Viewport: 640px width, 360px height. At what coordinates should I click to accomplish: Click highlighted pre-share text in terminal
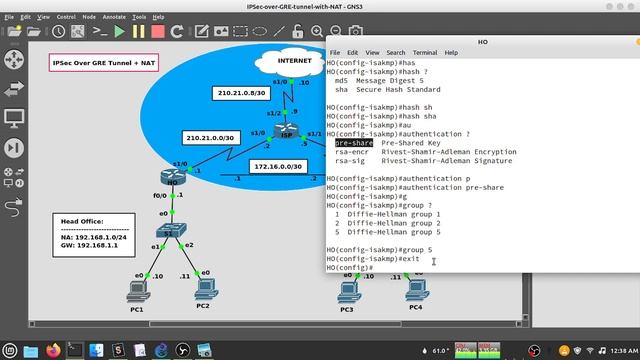coord(354,143)
